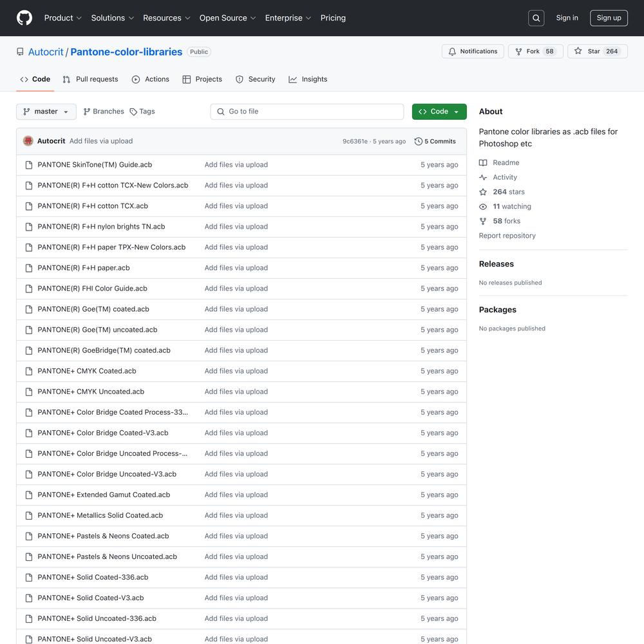Click the repository icon beside Autocrit
This screenshot has width=644, height=644.
(20, 52)
